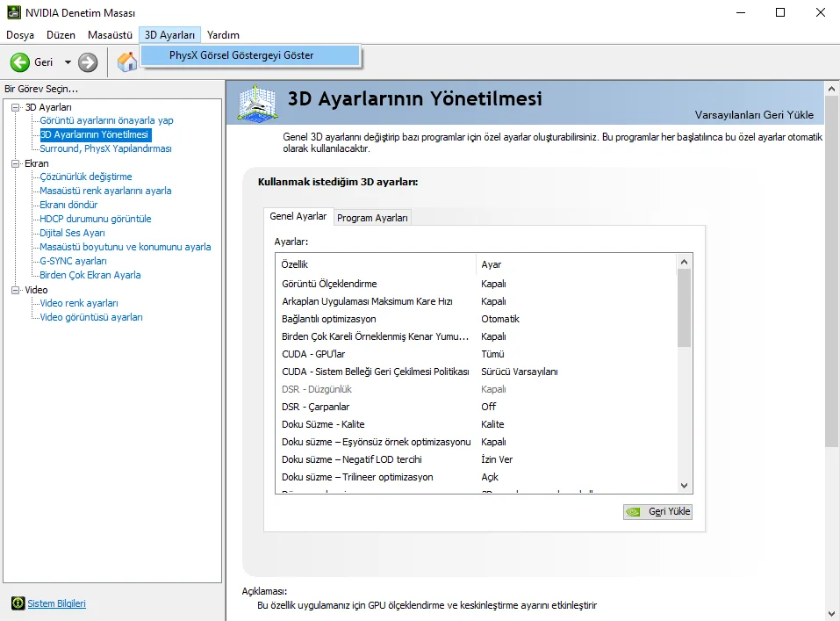Click settings list scroll down arrow

click(x=684, y=486)
